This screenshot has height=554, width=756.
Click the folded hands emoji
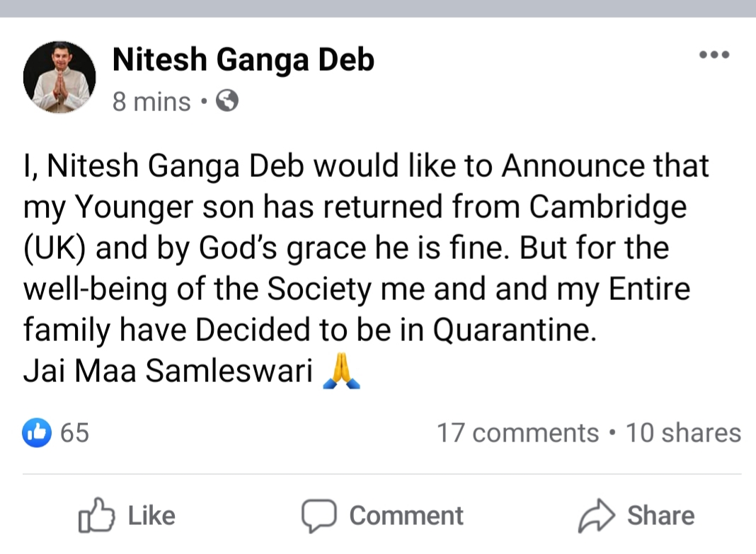[x=341, y=372]
